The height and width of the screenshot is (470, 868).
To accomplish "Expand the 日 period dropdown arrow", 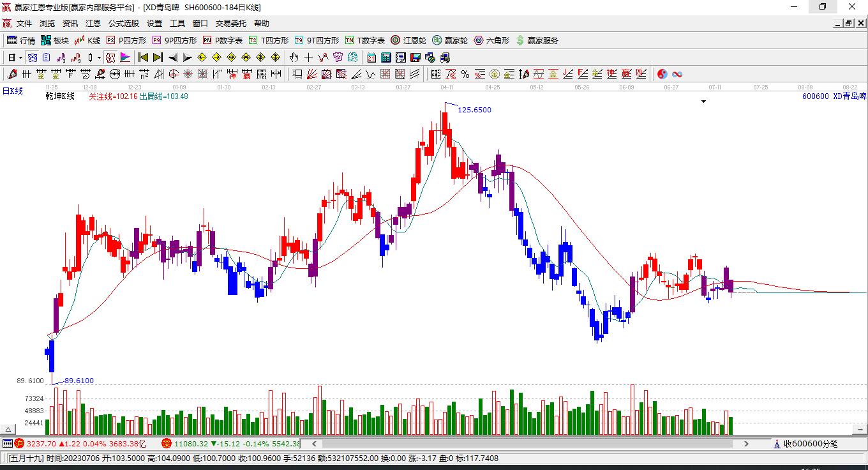I will (x=21, y=57).
